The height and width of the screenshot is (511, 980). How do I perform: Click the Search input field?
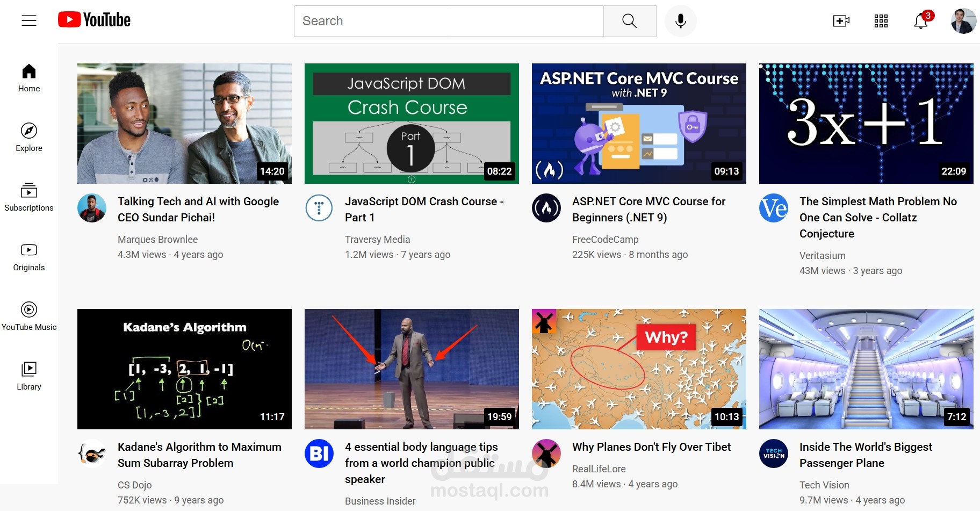click(x=449, y=21)
